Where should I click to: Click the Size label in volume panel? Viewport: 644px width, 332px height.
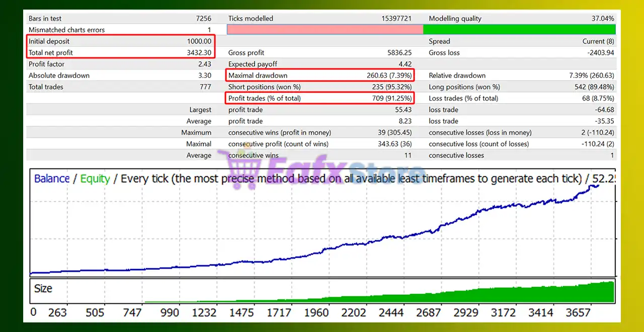click(x=43, y=289)
